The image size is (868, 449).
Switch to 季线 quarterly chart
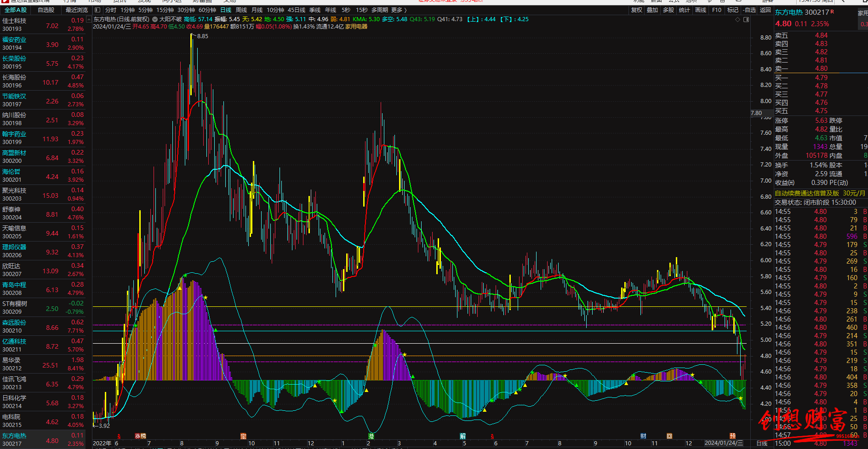coord(315,10)
